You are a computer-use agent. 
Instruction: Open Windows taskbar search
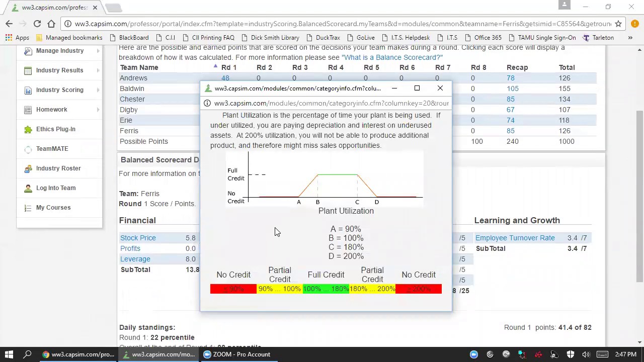(x=28, y=354)
